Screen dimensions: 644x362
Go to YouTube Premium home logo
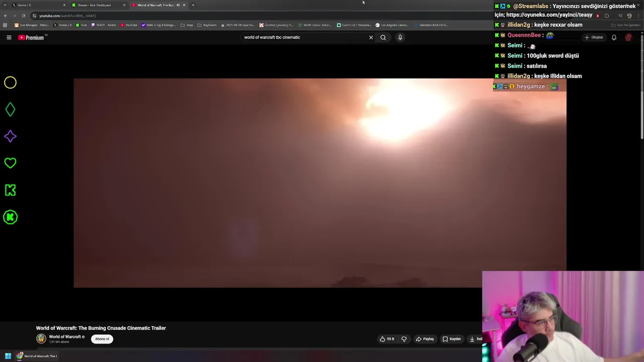click(x=32, y=37)
